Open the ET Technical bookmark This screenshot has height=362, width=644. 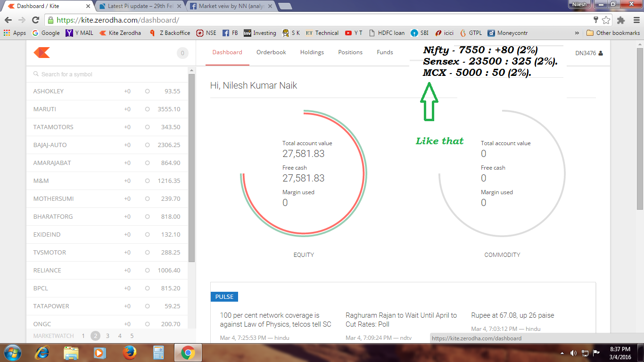point(322,33)
